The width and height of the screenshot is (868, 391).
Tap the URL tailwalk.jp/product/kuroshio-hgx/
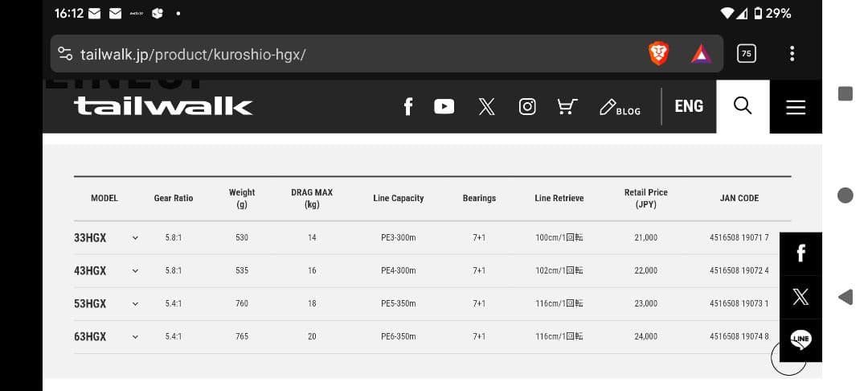(193, 54)
